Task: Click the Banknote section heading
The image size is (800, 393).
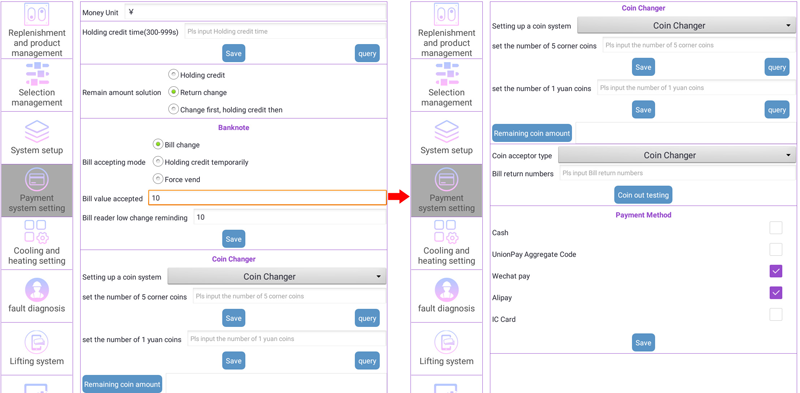Action: point(234,128)
